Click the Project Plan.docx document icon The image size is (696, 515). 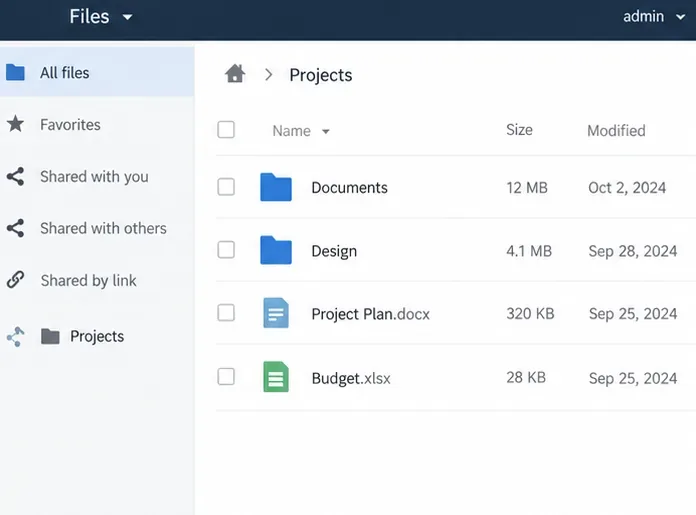pos(276,313)
